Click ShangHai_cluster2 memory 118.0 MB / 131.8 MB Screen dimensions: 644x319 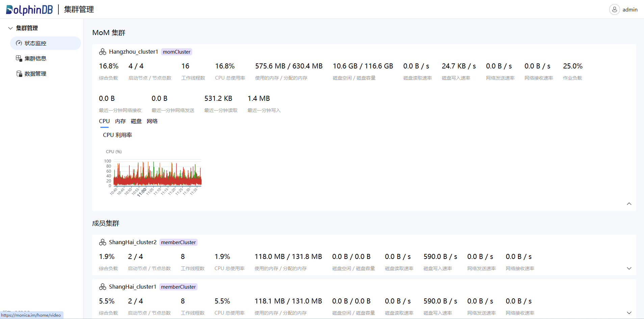pyautogui.click(x=288, y=257)
